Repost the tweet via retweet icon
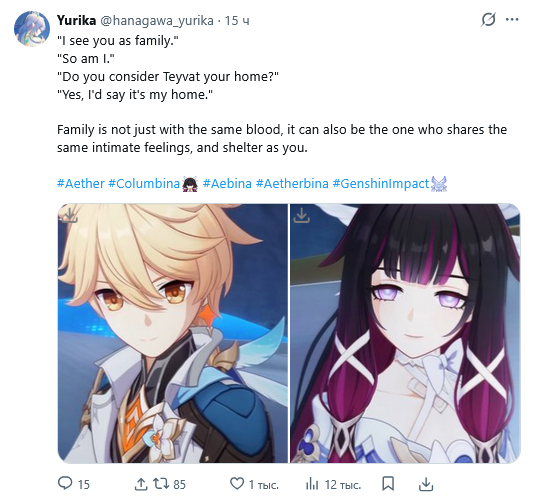 click(161, 484)
